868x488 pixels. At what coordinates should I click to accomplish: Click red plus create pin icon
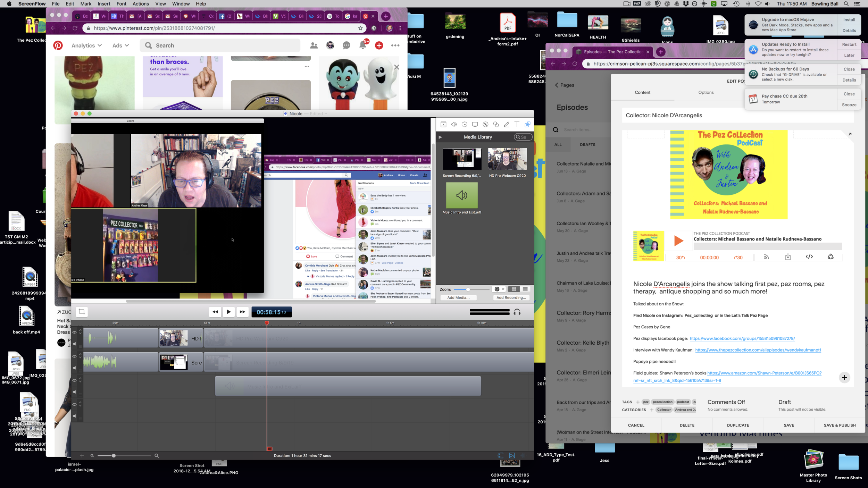[x=379, y=45]
